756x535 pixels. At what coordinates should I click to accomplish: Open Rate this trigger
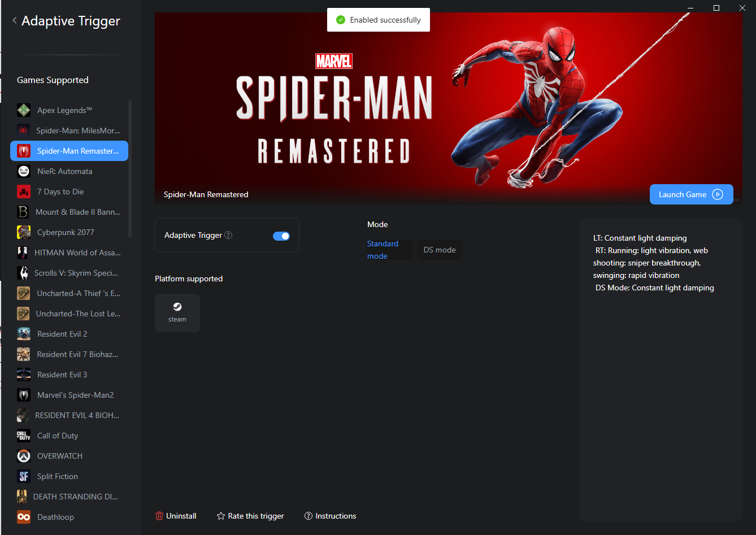[x=250, y=516]
